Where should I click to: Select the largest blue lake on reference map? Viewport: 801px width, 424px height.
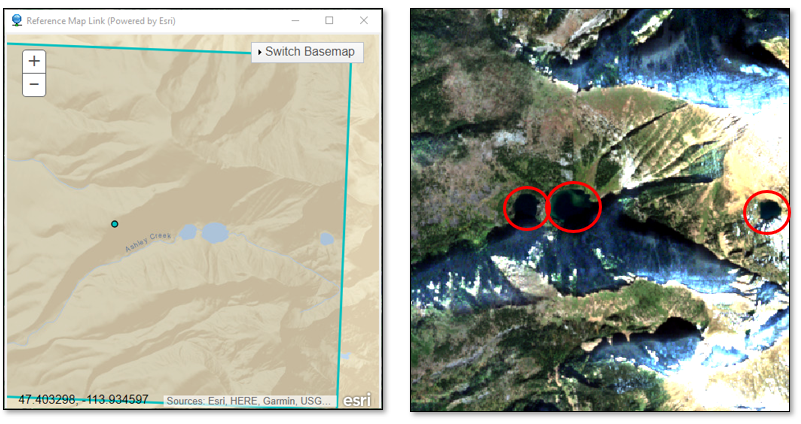pyautogui.click(x=214, y=233)
